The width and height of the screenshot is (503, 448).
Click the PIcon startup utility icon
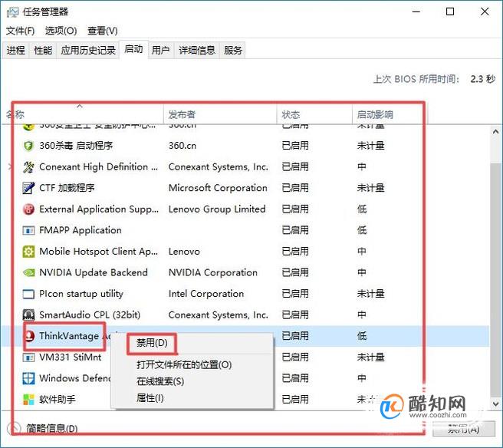pyautogui.click(x=28, y=294)
